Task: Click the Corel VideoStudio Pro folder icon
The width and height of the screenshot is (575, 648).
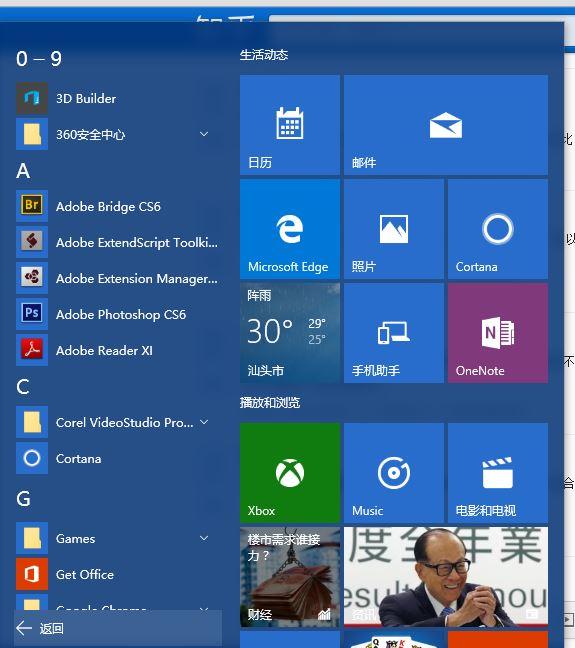Action: tap(32, 422)
